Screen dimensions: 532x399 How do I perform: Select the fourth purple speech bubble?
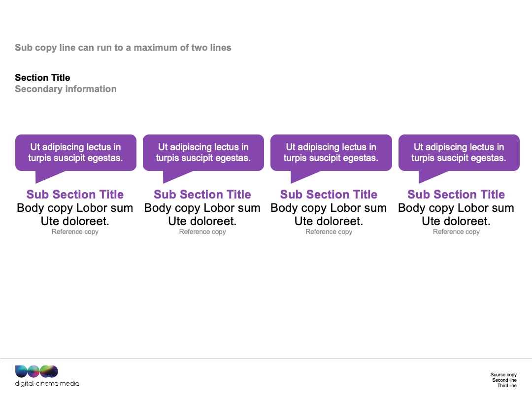point(459,153)
